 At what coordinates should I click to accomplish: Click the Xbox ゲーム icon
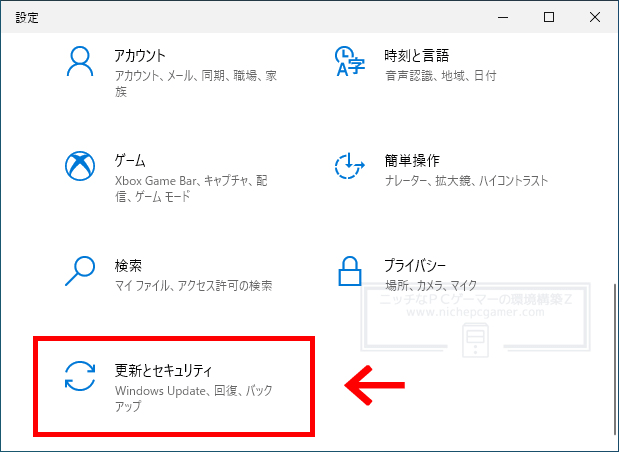[x=80, y=166]
